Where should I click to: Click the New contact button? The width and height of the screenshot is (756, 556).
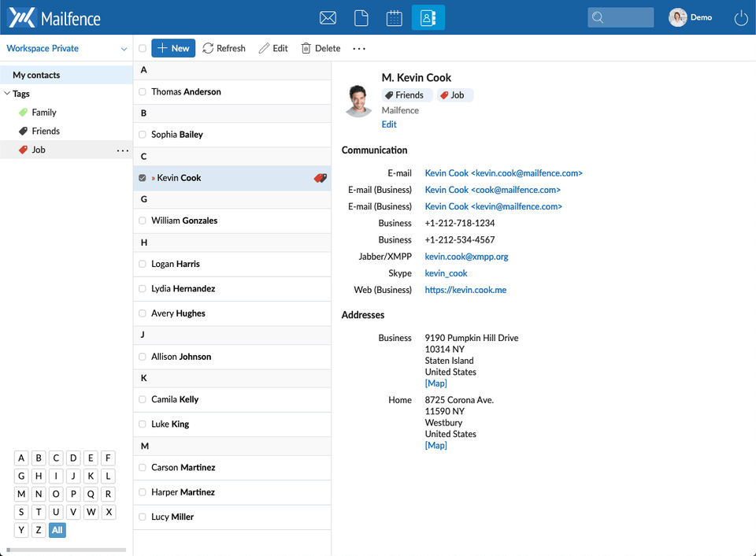coord(173,48)
